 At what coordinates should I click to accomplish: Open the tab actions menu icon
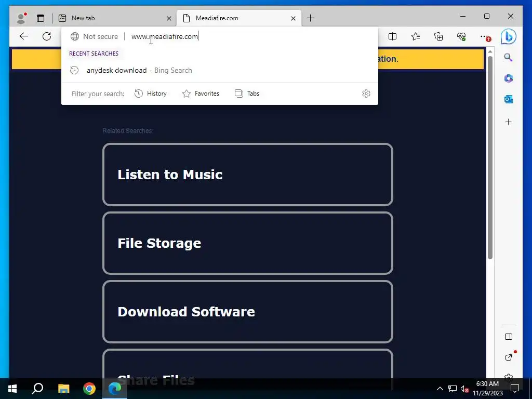[41, 18]
